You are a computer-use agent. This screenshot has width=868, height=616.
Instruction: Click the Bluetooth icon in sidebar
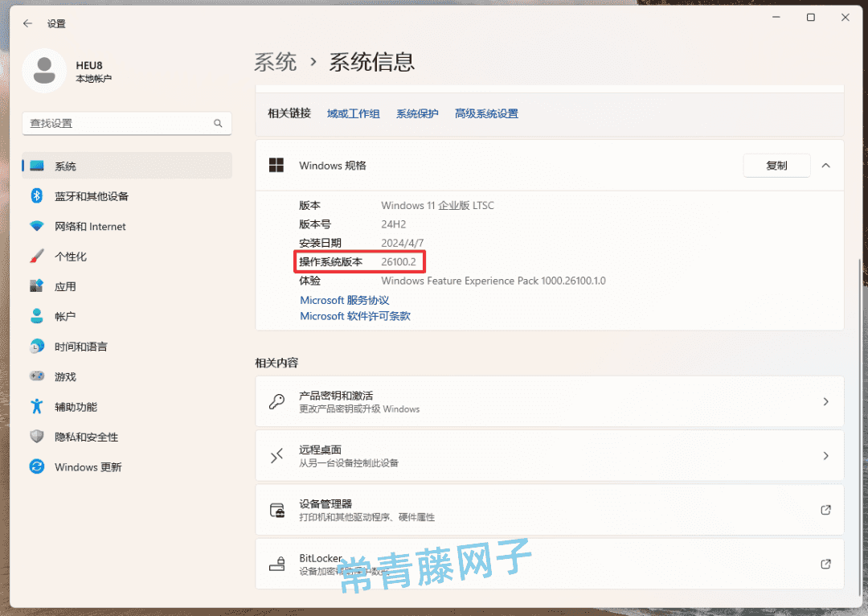(37, 195)
